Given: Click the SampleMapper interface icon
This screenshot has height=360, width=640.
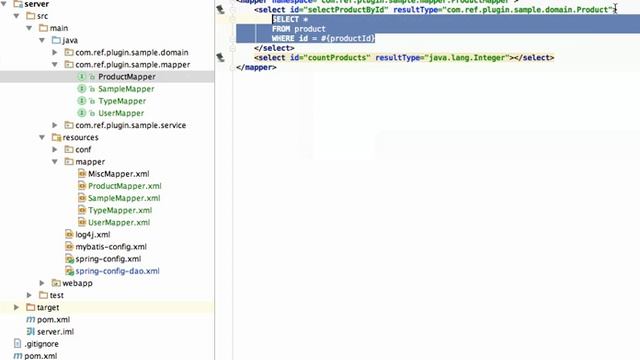Looking at the screenshot, I should (x=82, y=89).
